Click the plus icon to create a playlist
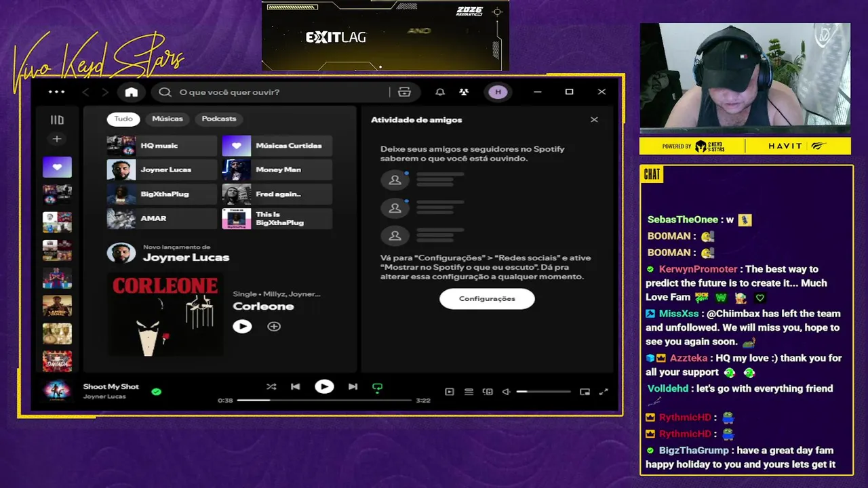The height and width of the screenshot is (488, 868). click(57, 139)
